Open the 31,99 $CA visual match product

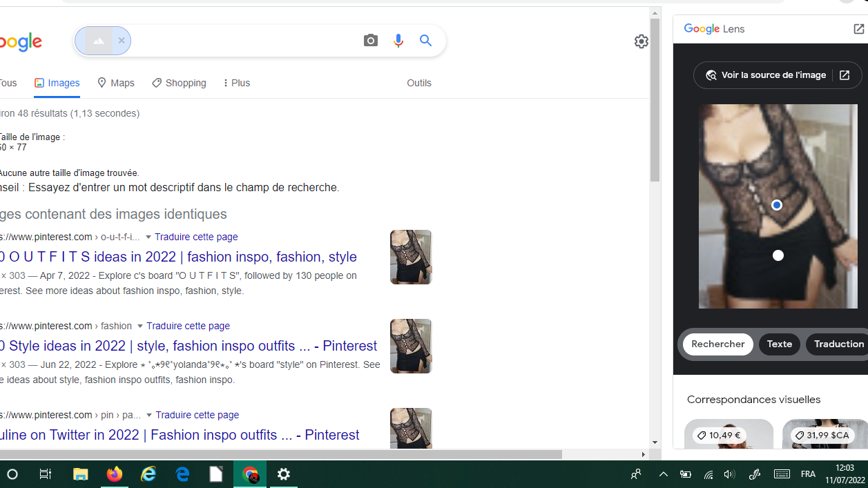824,435
